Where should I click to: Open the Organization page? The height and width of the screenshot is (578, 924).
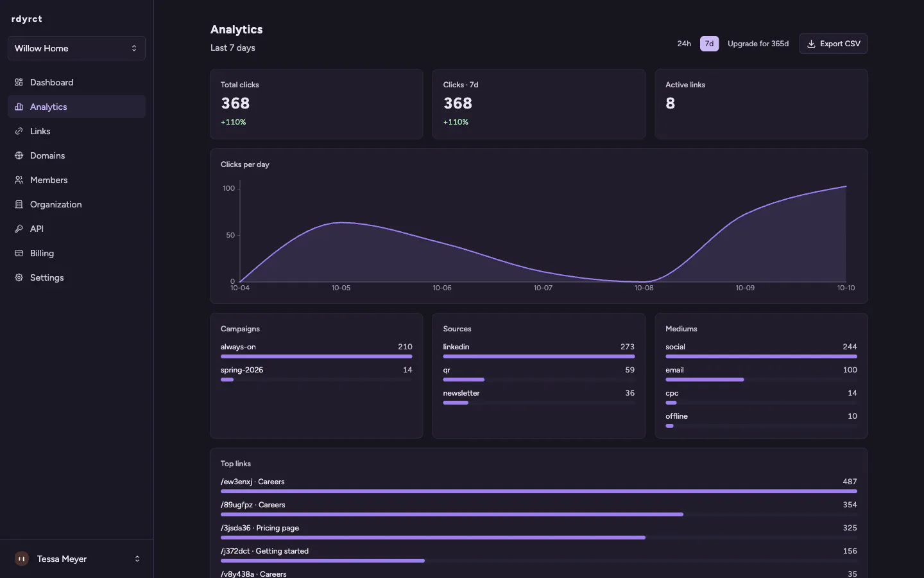point(76,204)
